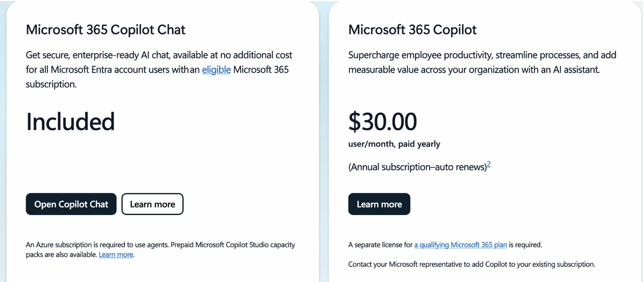Viewport: 644px width, 282px height.
Task: Click the 'Supercharge employee productivity' description
Action: [482, 62]
